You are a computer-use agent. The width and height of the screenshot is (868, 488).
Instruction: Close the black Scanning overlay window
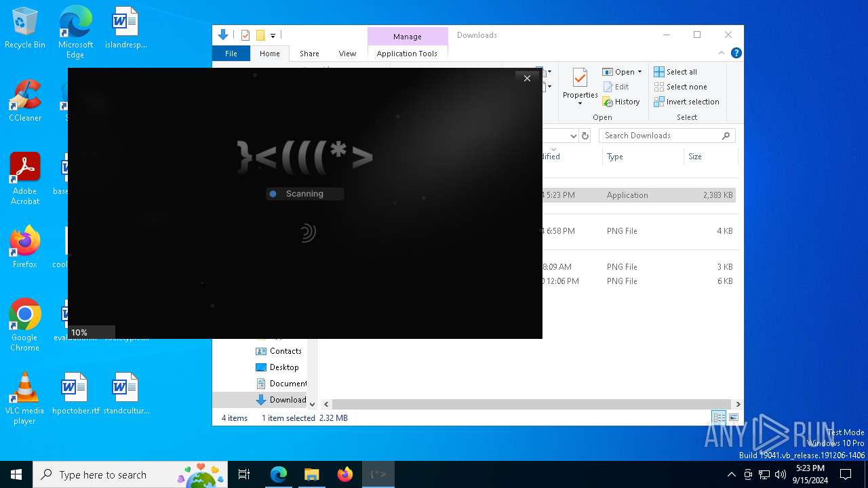point(527,79)
